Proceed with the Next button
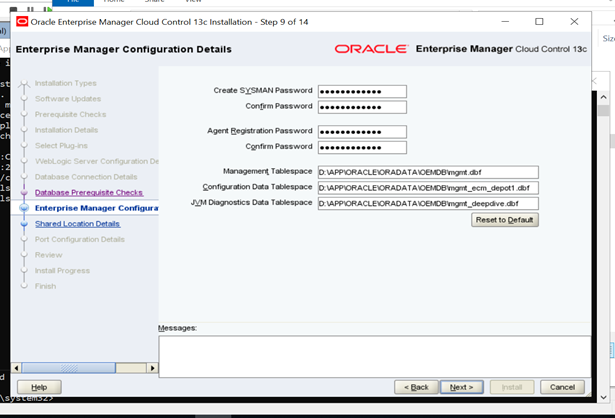Viewport: 615px width, 418px height. [x=460, y=387]
